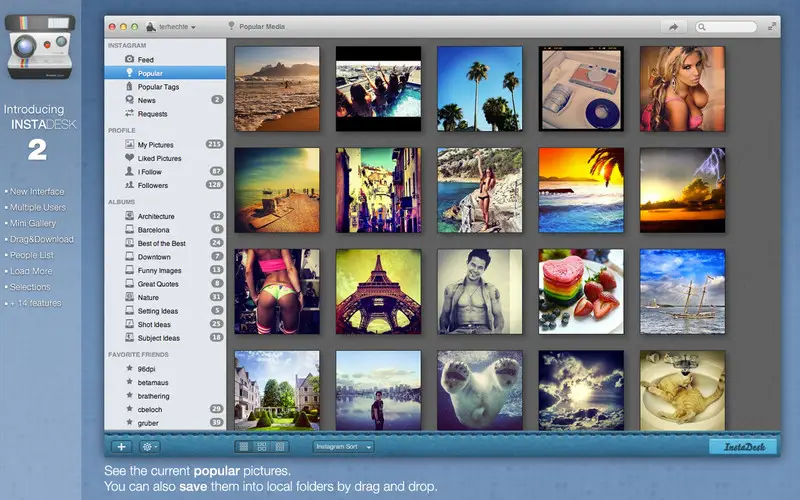Select the large single view icon
Viewport: 800px width, 500px height.
click(280, 447)
